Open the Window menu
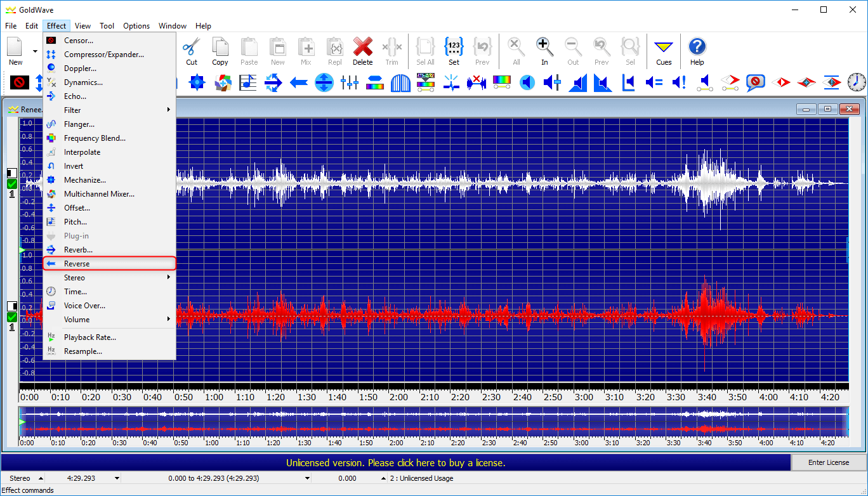 pos(173,26)
